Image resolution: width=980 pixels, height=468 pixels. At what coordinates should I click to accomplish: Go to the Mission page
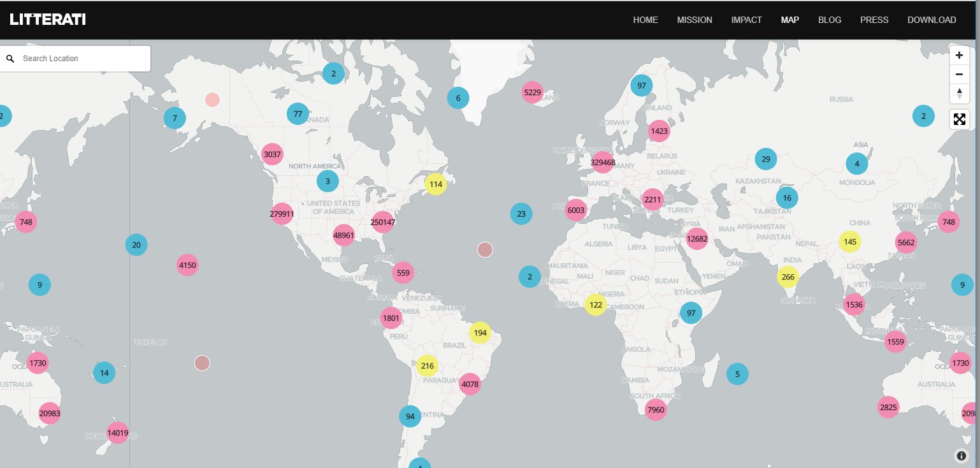(695, 20)
